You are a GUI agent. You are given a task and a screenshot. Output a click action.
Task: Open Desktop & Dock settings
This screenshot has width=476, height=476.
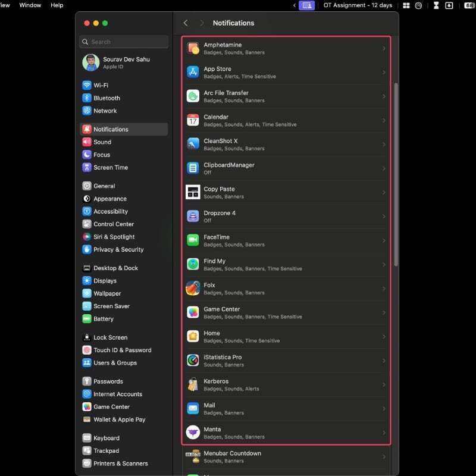point(124,268)
